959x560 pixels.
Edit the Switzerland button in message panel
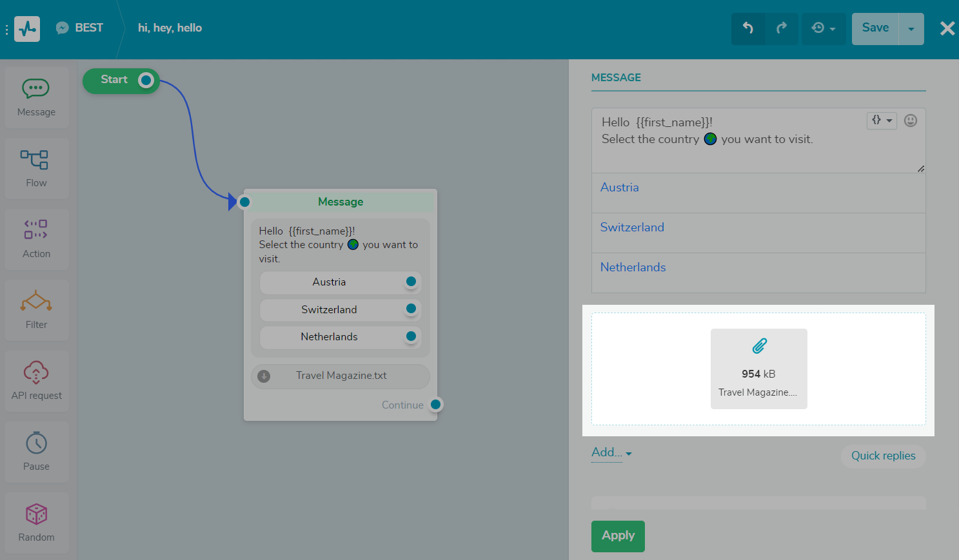[632, 227]
